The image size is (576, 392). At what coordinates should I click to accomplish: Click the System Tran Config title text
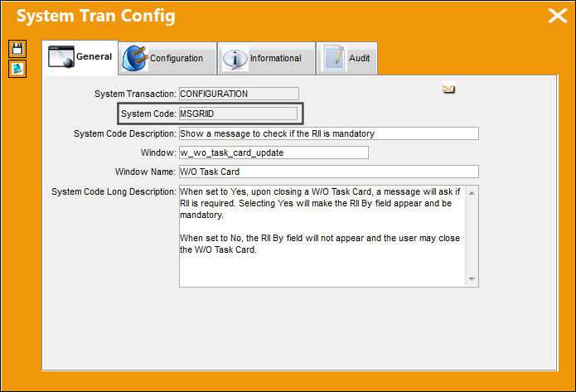click(x=96, y=17)
